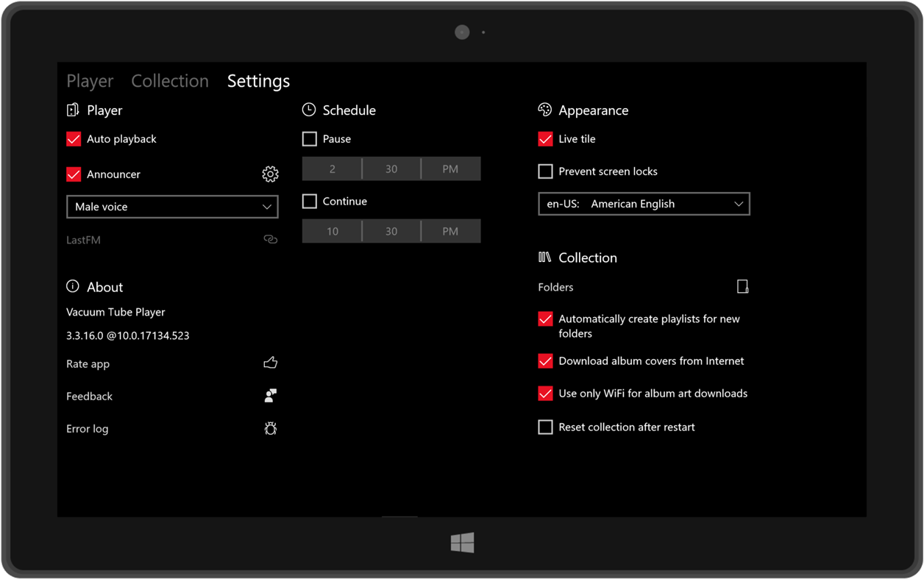Select Continue minutes field showing 30
This screenshot has height=579, width=924.
tap(391, 231)
